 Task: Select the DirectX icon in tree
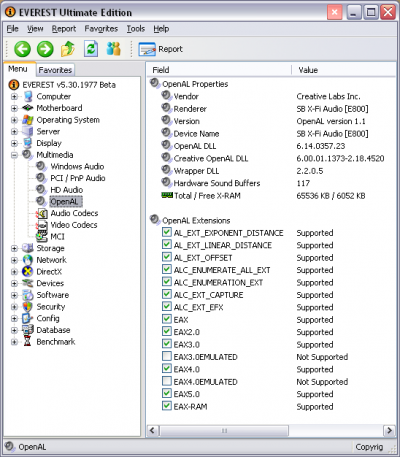pos(27,272)
